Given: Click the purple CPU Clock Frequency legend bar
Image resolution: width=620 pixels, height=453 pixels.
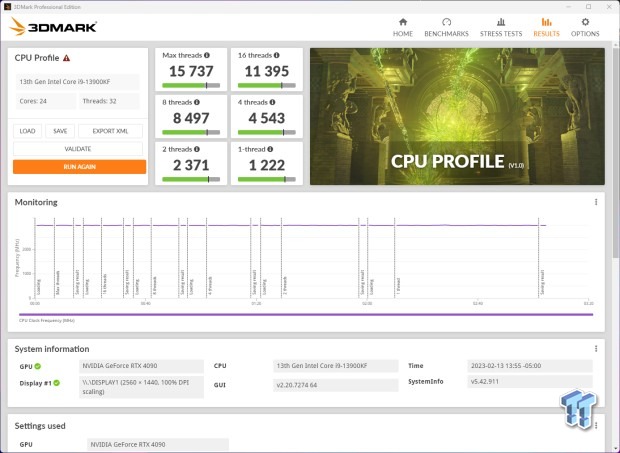Looking at the screenshot, I should click(306, 315).
